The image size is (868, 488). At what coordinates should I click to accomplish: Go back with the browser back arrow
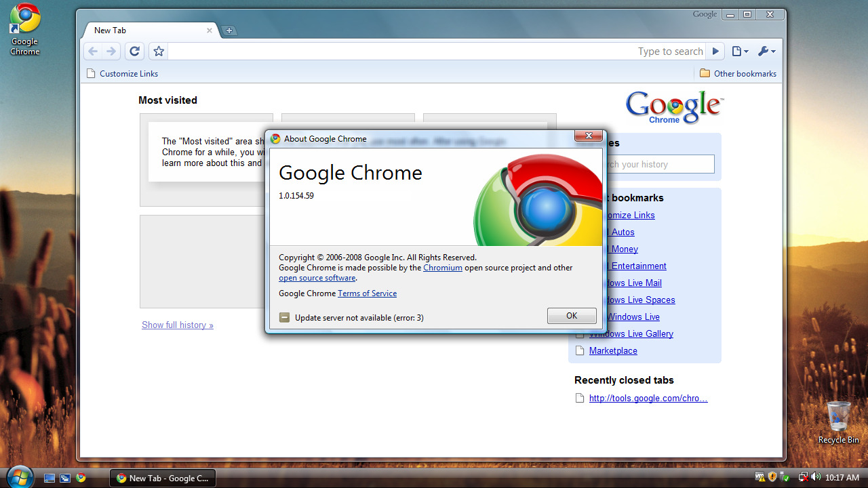click(x=93, y=52)
